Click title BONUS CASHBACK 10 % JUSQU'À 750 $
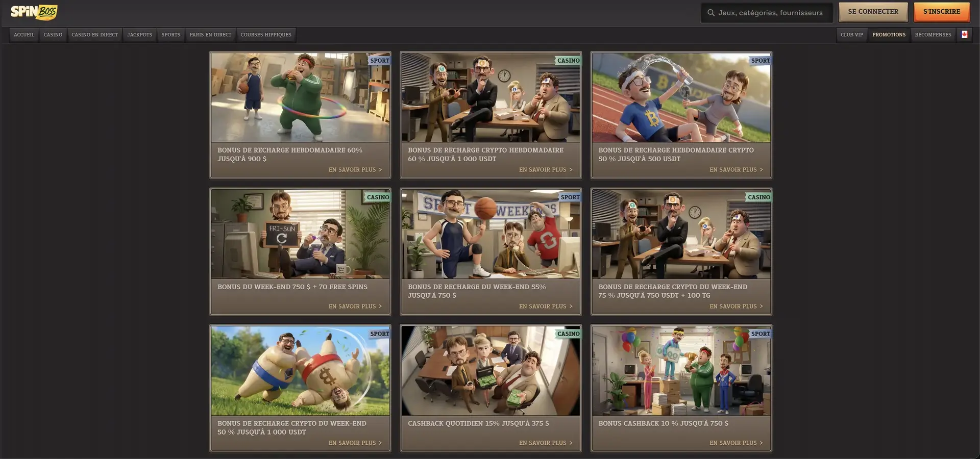 pos(663,423)
